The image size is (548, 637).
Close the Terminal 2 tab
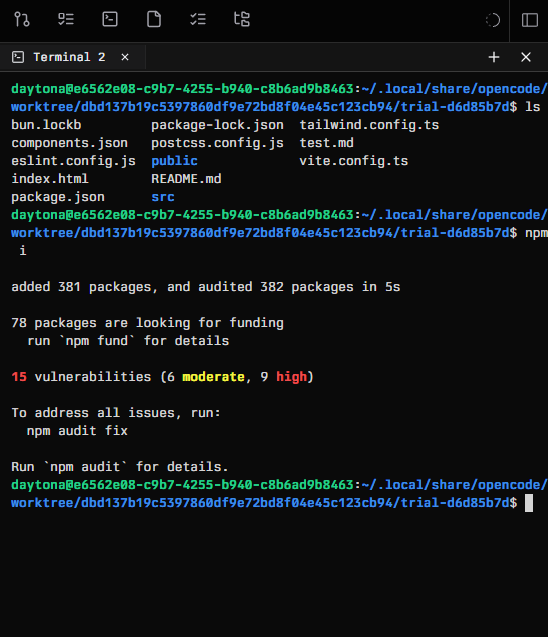(125, 57)
